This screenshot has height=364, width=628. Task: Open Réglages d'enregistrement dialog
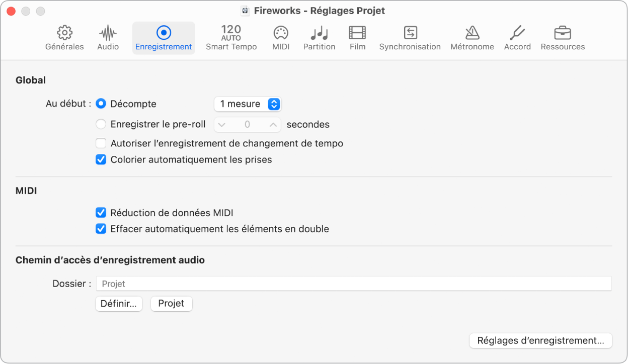(540, 340)
